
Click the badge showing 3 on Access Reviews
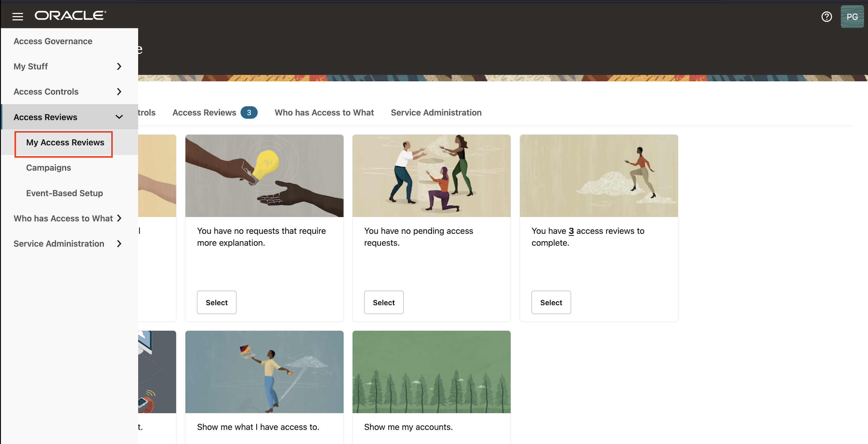tap(249, 112)
